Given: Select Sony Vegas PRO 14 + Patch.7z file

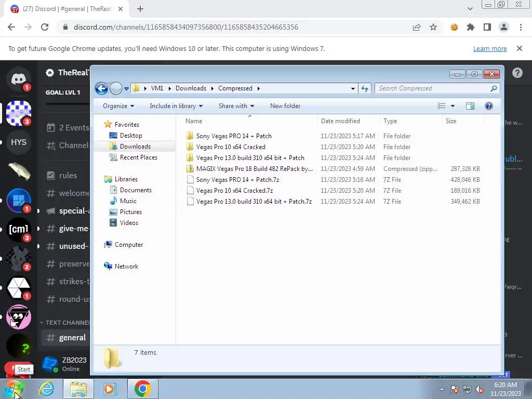Looking at the screenshot, I should (237, 179).
